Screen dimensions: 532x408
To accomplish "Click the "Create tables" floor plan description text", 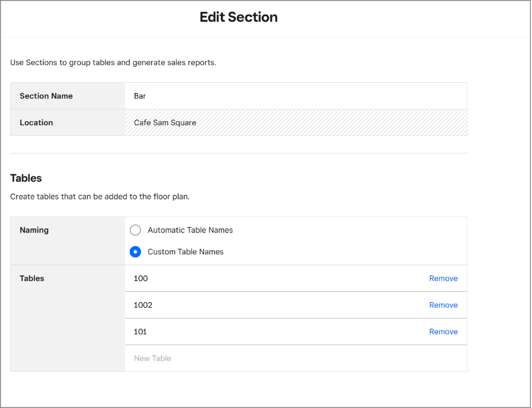I will click(104, 197).
